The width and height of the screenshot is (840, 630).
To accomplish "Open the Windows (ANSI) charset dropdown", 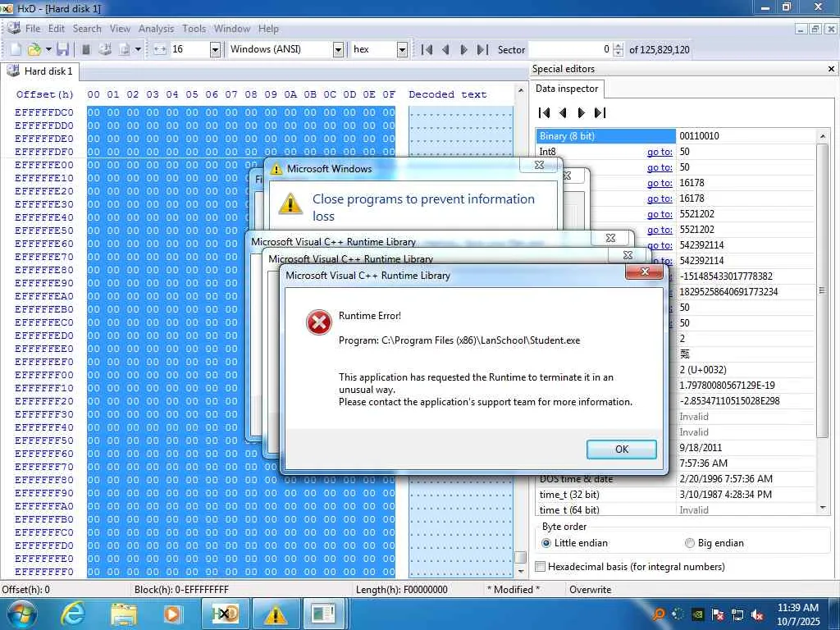I will pos(338,50).
